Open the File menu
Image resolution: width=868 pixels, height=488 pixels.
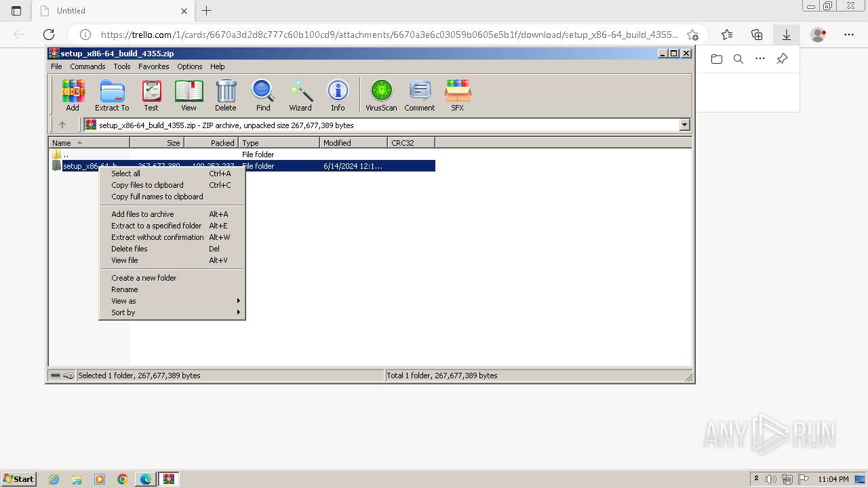56,66
